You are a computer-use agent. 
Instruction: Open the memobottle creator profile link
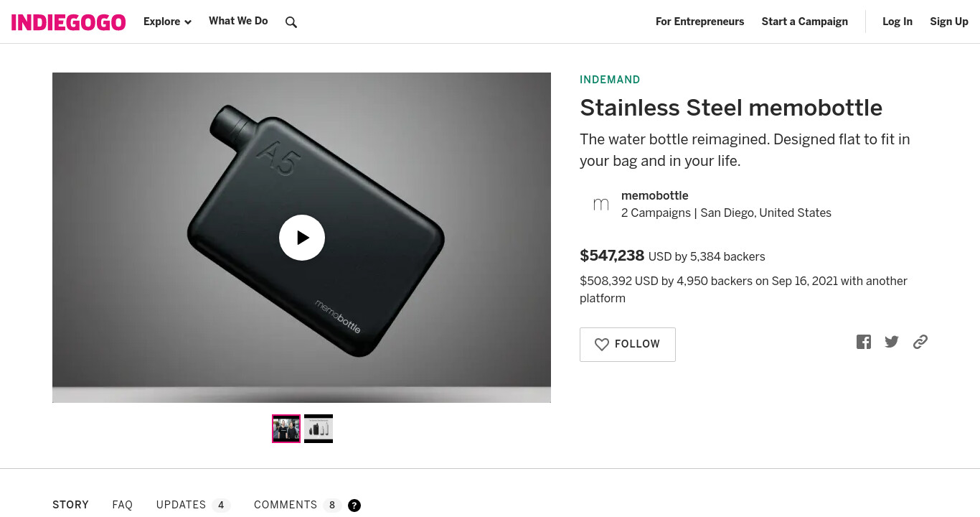coord(655,195)
